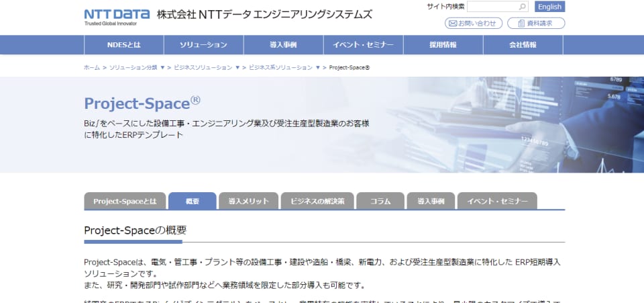
Task: Click the envelope icon in お問い合わせ
Action: [453, 24]
